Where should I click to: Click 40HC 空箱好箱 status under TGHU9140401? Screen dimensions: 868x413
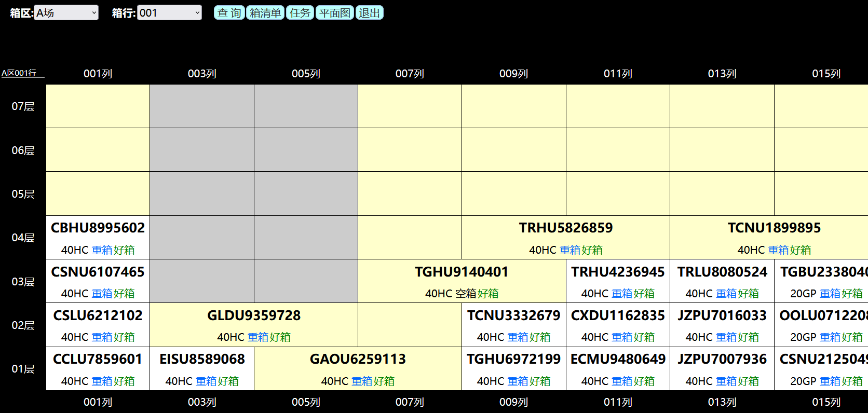pyautogui.click(x=462, y=294)
